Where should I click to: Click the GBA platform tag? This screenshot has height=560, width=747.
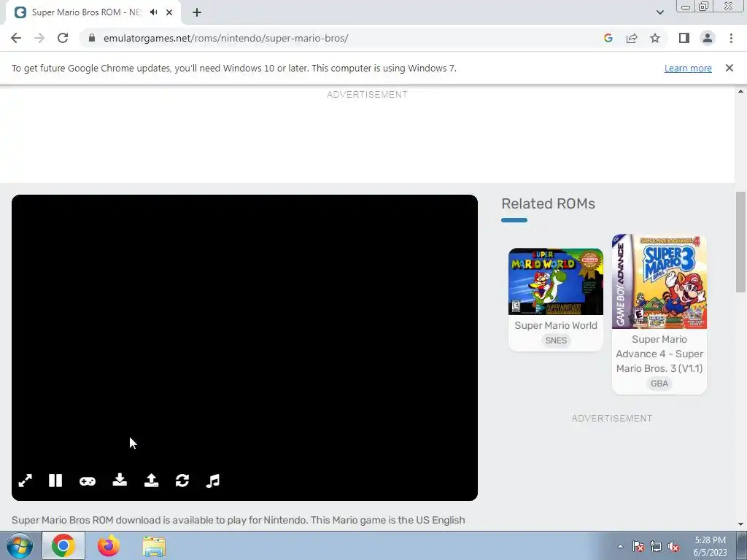(x=659, y=384)
